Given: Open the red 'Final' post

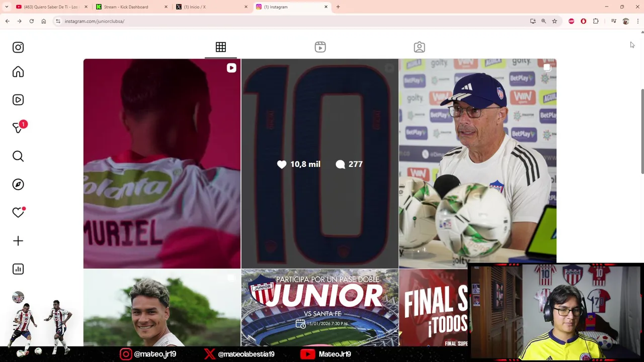Looking at the screenshot, I should [433, 308].
